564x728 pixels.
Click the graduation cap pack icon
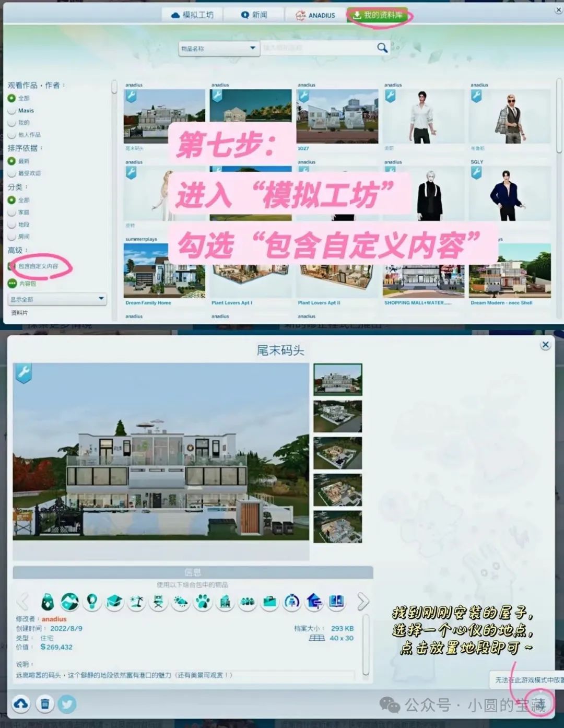(x=114, y=602)
